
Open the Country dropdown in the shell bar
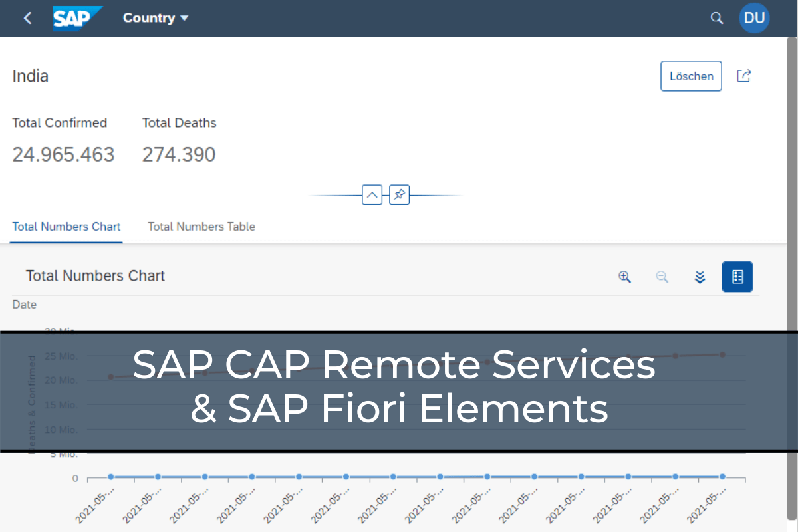[156, 18]
